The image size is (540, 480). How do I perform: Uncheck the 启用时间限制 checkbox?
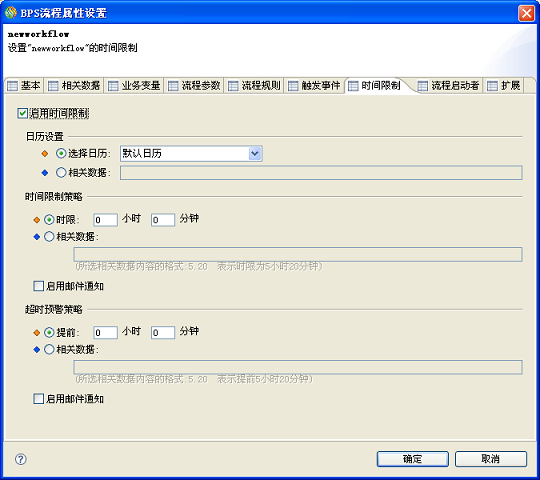tap(23, 113)
